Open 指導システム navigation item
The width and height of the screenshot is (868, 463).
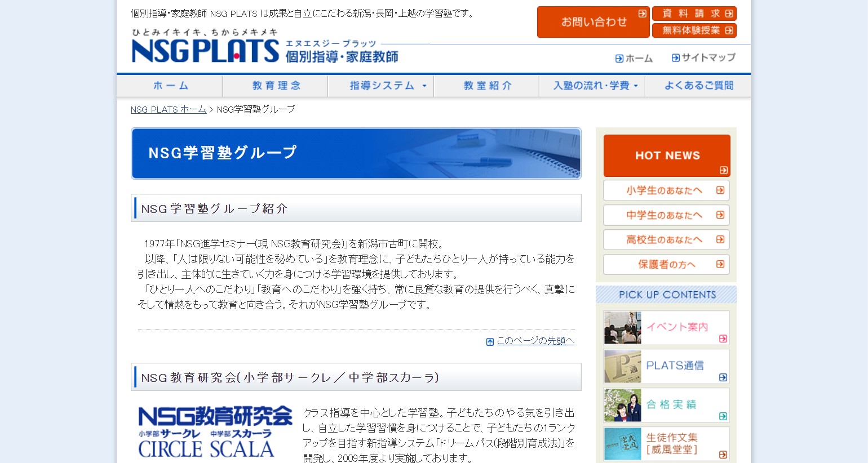point(381,86)
